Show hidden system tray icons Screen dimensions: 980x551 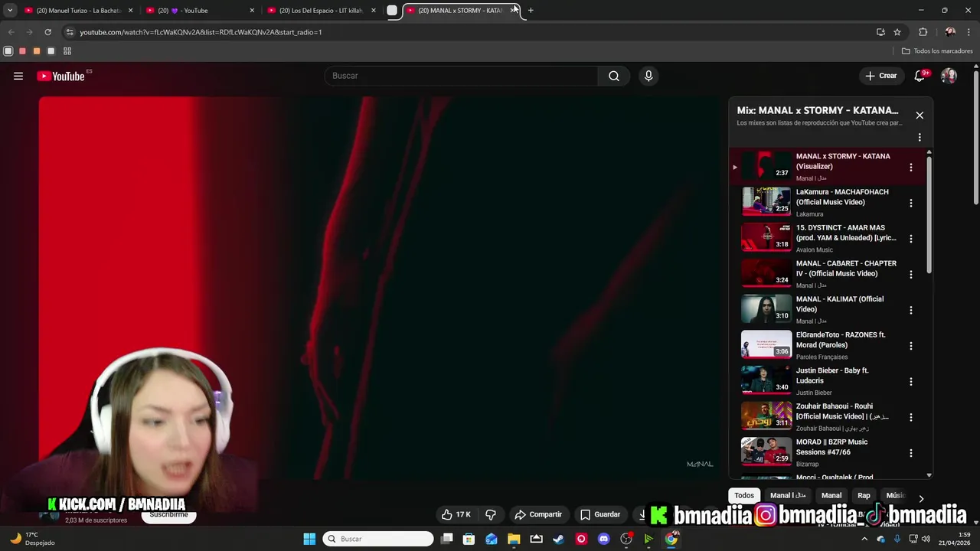click(x=864, y=539)
